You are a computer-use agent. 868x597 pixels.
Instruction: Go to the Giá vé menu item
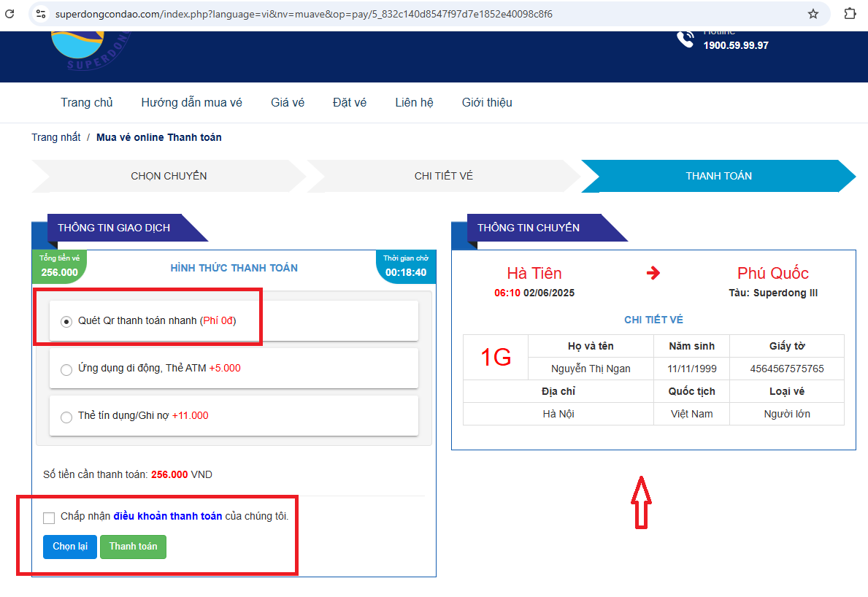[287, 103]
